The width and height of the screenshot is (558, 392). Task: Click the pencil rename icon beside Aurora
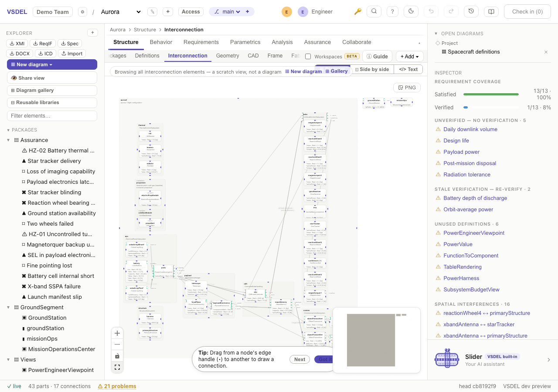click(x=152, y=12)
